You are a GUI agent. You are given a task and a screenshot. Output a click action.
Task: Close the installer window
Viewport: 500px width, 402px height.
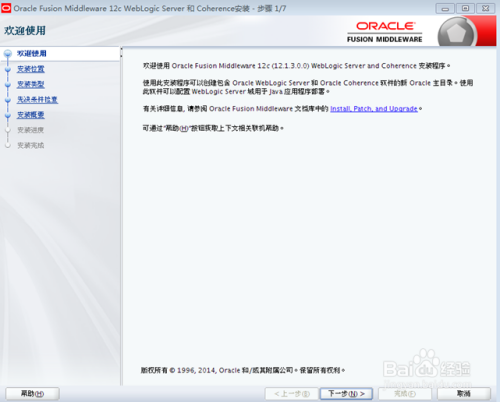(486, 9)
